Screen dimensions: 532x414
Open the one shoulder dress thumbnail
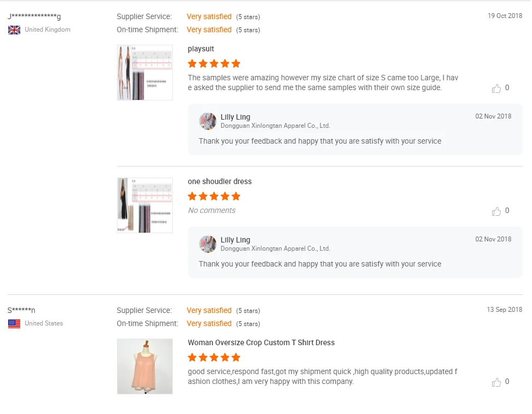[145, 205]
